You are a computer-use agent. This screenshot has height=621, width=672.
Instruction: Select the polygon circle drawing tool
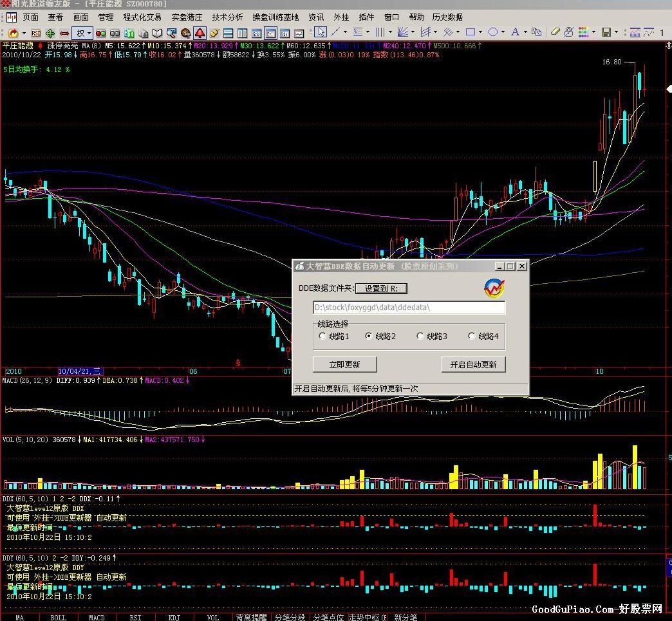coord(493,32)
